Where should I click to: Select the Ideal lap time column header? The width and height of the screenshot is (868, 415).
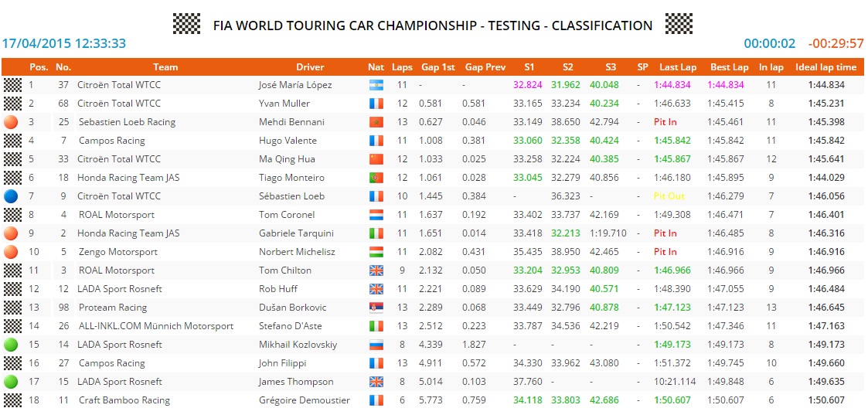pos(825,67)
